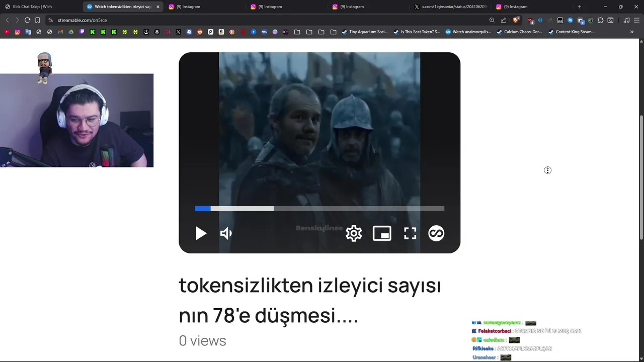
Task: Switch to the x.com status tab
Action: [450, 7]
